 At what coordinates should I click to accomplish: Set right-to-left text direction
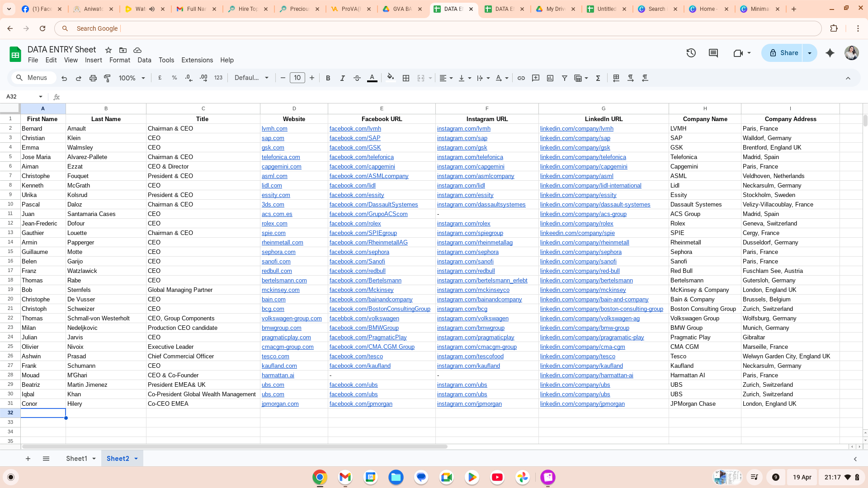[645, 78]
